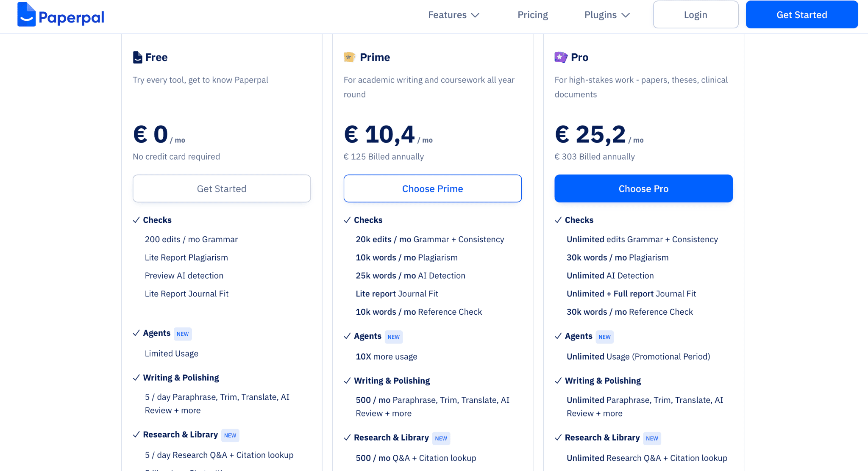
Task: Click the Pro plan purple star icon
Action: pyautogui.click(x=561, y=57)
